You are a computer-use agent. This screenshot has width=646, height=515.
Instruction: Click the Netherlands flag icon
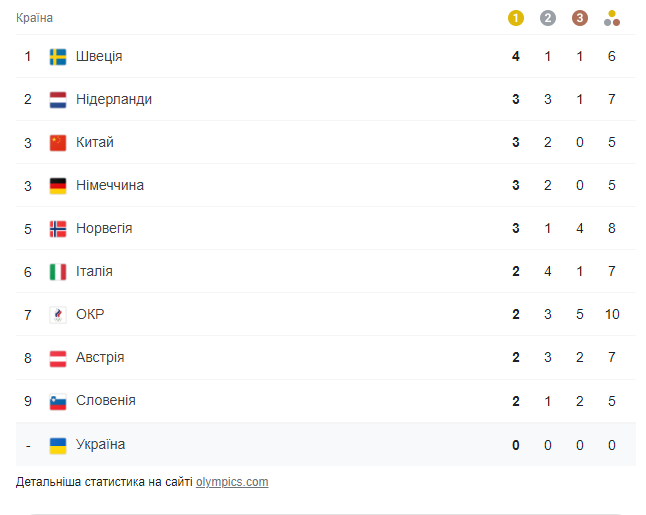[x=58, y=100]
